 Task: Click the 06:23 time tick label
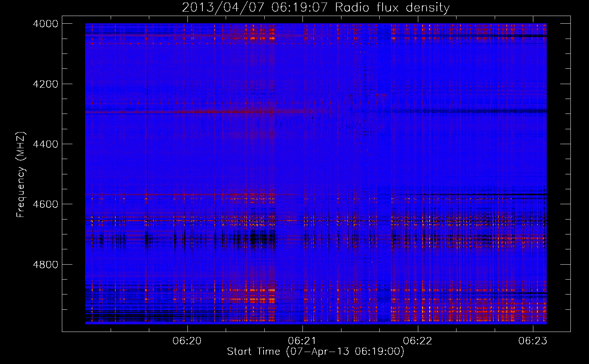tap(533, 341)
